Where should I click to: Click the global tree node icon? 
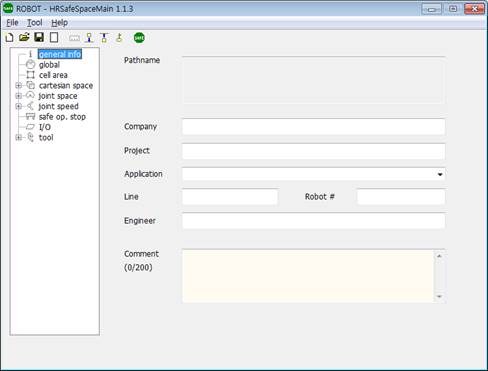30,65
